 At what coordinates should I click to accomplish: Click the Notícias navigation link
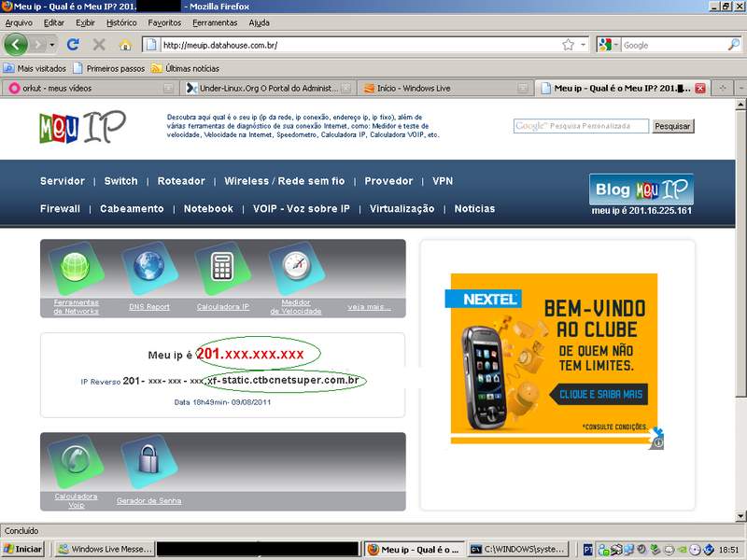[474, 208]
